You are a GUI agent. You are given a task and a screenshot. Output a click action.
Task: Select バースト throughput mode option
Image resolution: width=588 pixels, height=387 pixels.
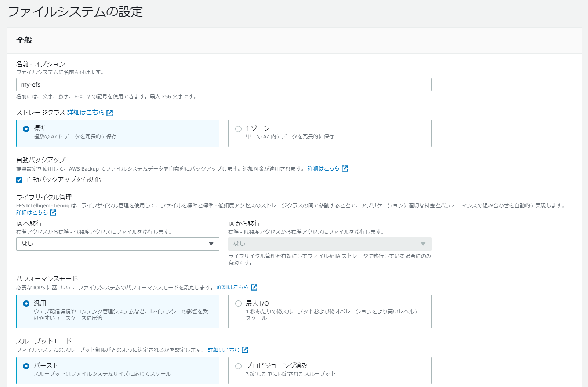point(26,366)
